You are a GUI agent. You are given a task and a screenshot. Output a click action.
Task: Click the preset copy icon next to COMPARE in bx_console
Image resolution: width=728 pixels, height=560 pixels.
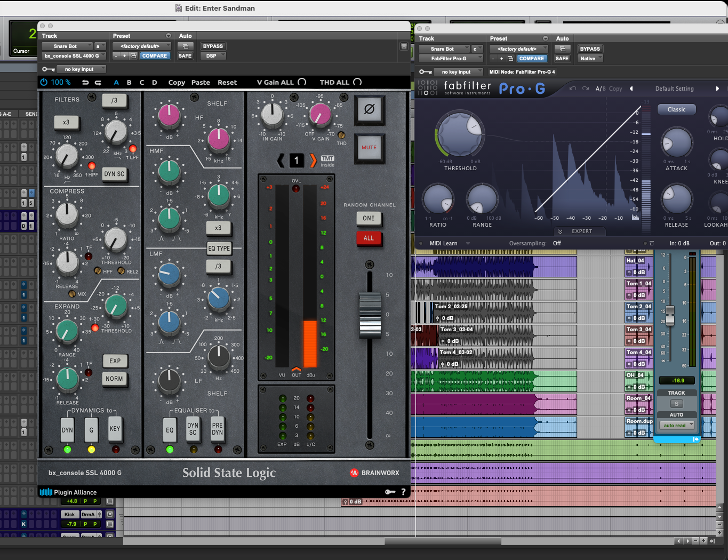click(x=133, y=55)
